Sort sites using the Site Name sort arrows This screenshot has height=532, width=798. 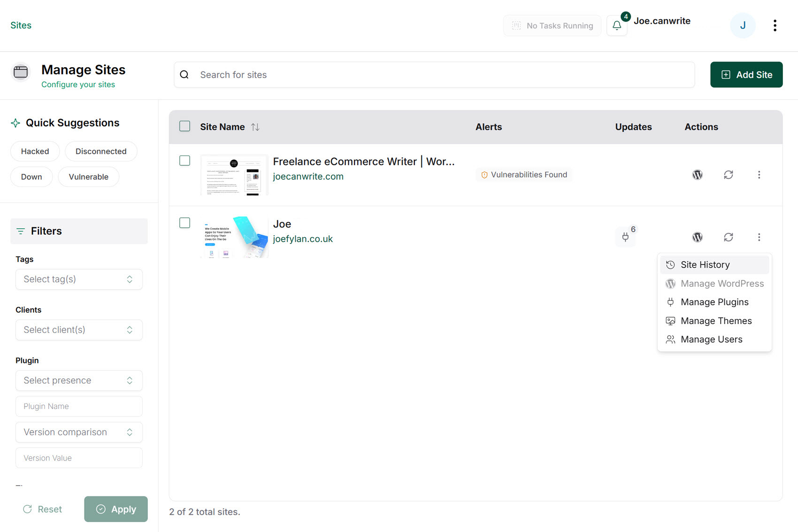point(255,126)
